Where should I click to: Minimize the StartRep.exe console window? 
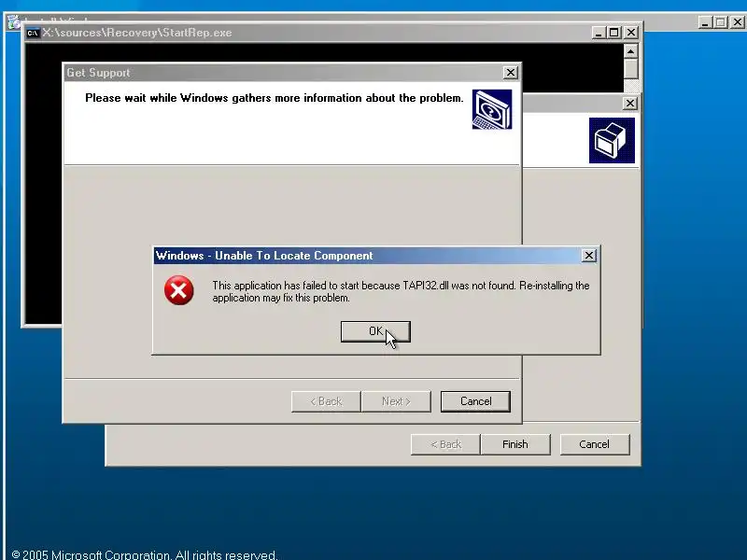point(599,33)
